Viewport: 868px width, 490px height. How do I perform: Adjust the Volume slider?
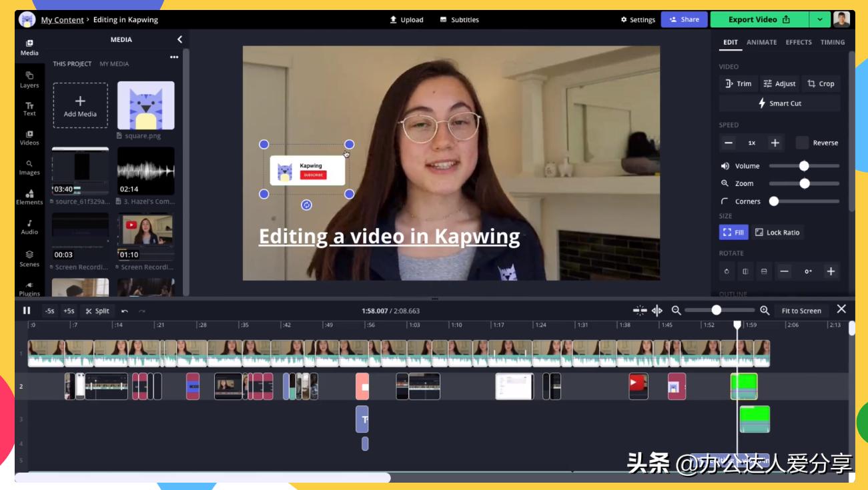click(x=804, y=166)
